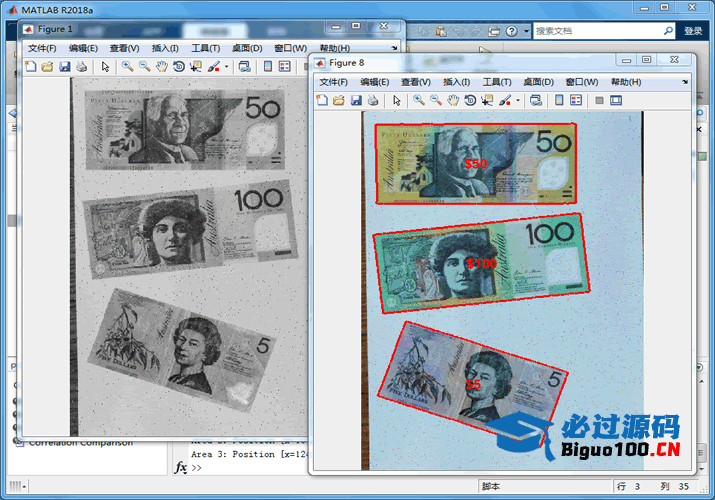Click the New Figure icon in Figure 8

(322, 100)
